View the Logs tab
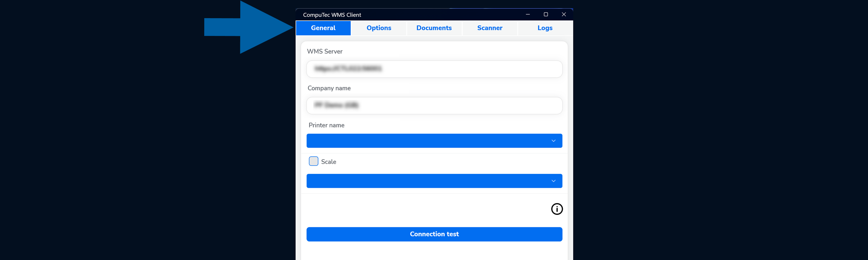This screenshot has width=868, height=260. [545, 28]
